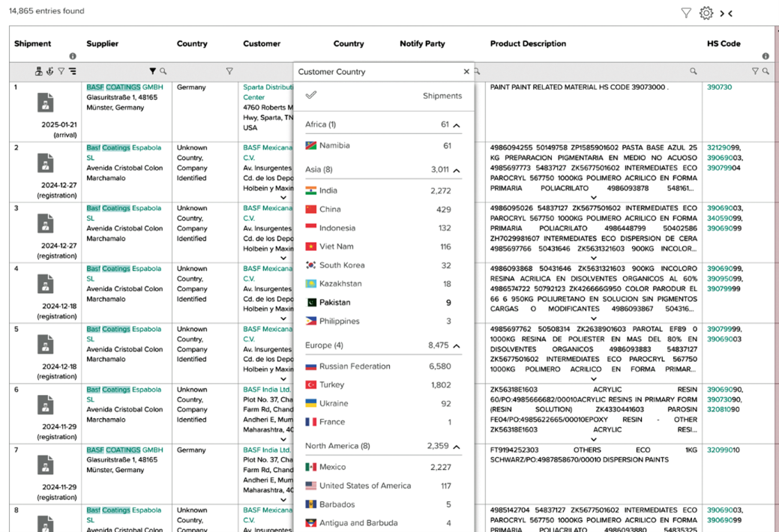Open shipment document icon in row 6
779x532 pixels.
point(45,405)
